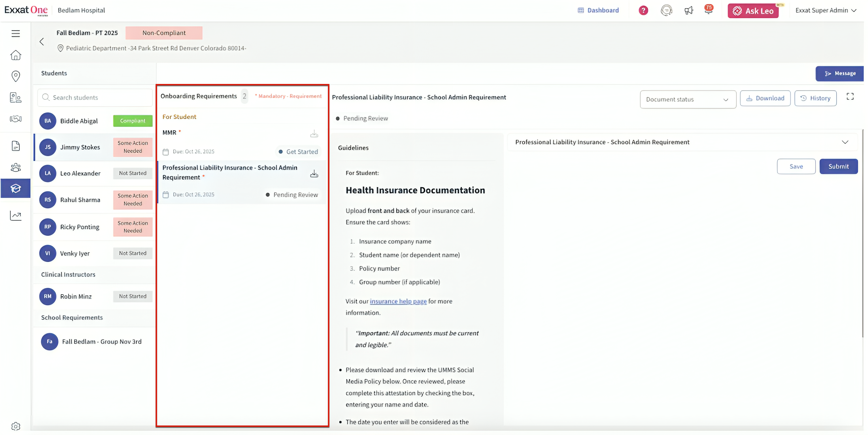
Task: Open the handshake sidebar icon
Action: coord(16,119)
